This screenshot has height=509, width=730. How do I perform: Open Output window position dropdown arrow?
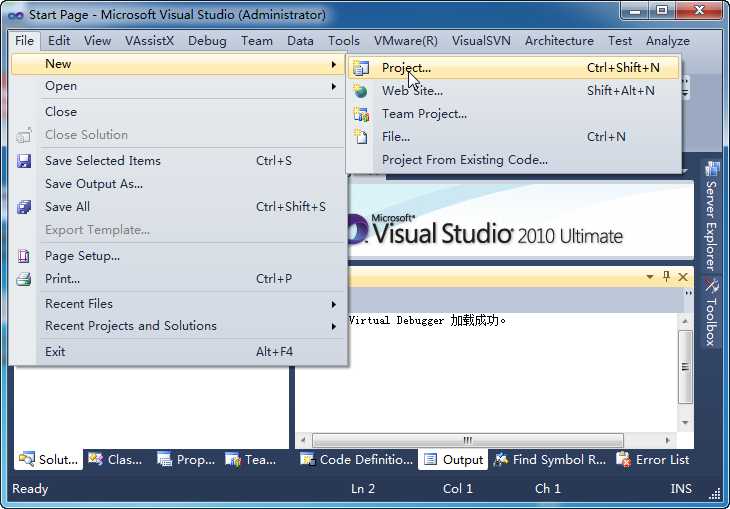(649, 277)
